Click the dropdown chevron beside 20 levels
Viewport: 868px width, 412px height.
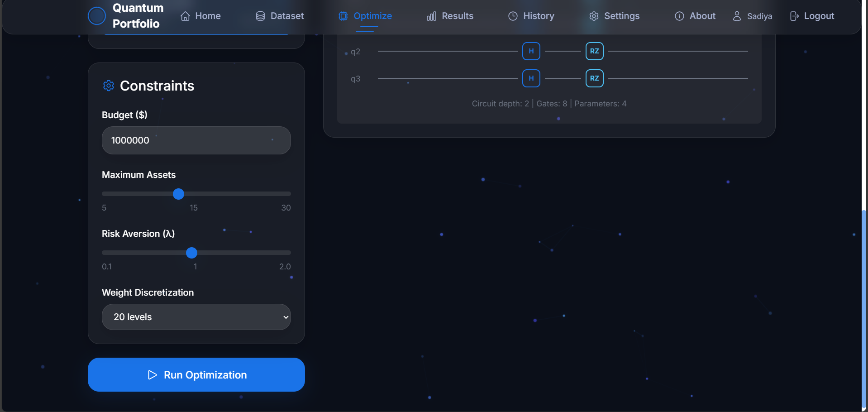pyautogui.click(x=286, y=317)
